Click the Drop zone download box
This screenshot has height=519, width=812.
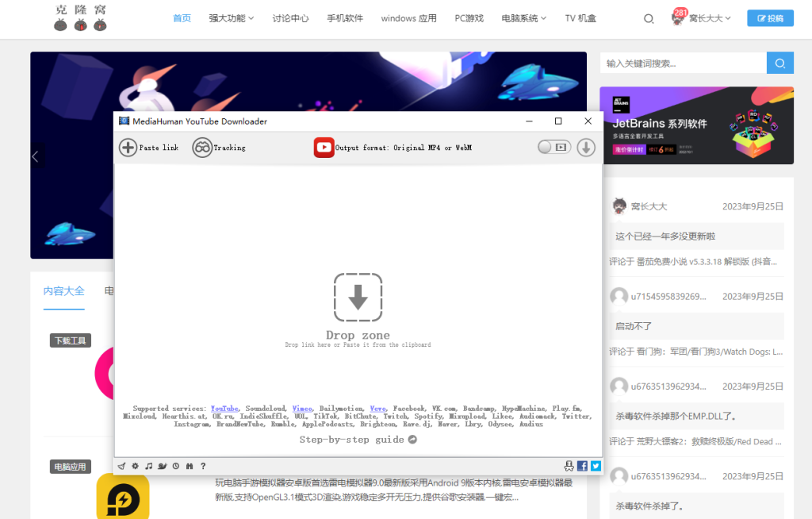tap(358, 298)
